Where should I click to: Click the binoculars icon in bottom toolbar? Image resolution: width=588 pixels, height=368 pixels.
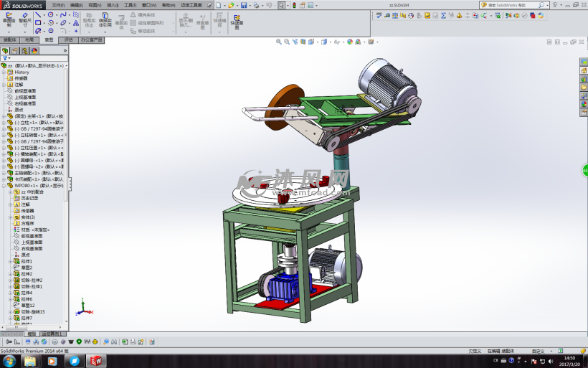114,341
